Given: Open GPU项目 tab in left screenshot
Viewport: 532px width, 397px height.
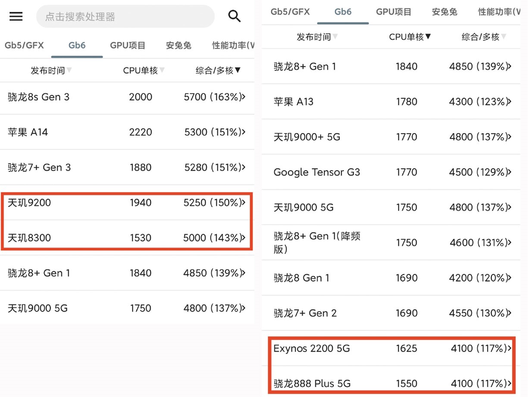Looking at the screenshot, I should point(128,45).
